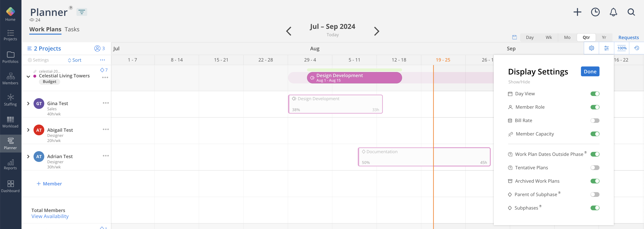
Task: Click the time clock icon in the header
Action: pos(595,12)
